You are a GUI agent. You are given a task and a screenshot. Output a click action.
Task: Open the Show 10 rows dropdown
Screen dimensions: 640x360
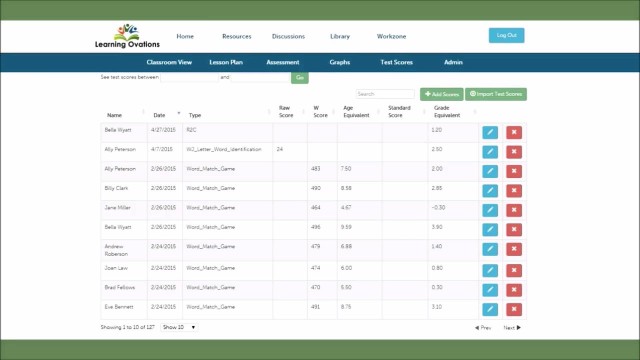[179, 327]
